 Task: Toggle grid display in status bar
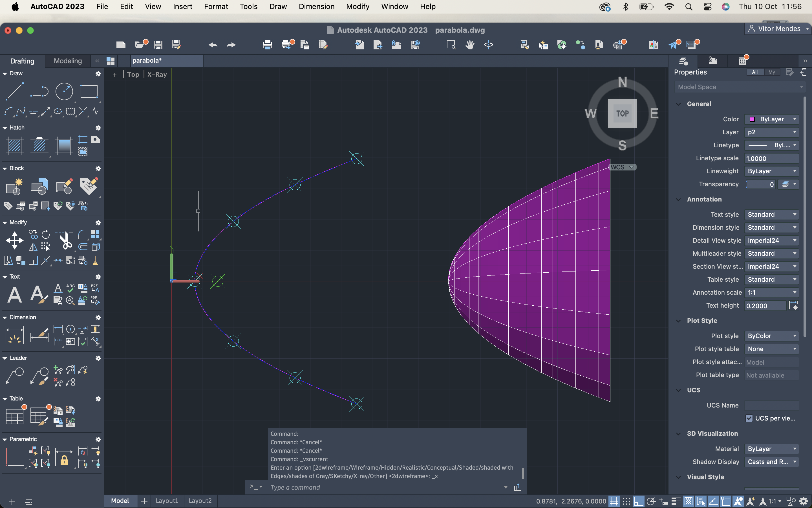click(x=614, y=501)
